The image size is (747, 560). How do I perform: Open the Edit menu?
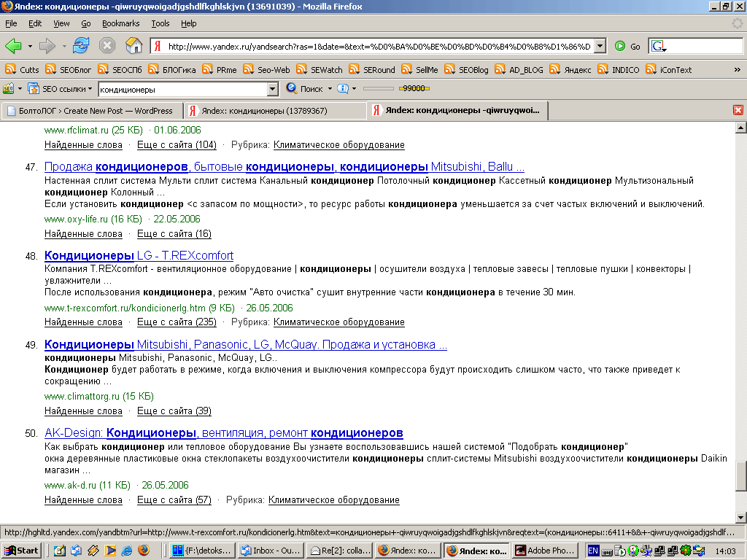35,23
